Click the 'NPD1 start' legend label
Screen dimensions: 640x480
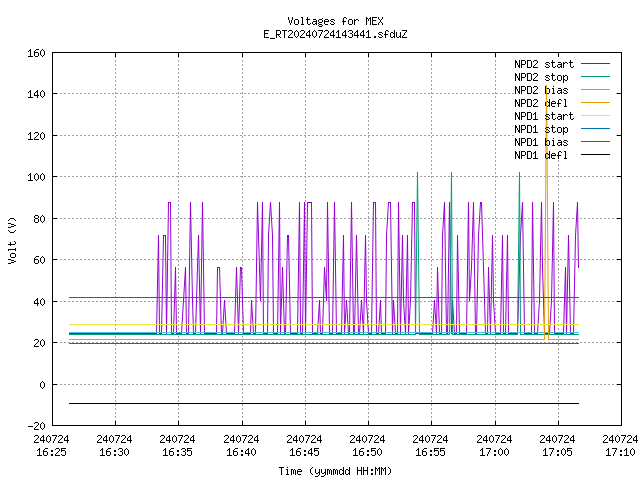(544, 116)
